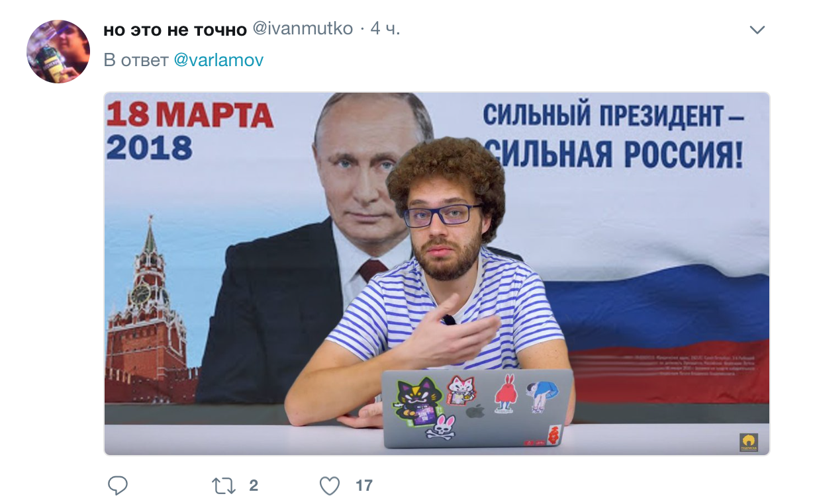Click the like count 17
The height and width of the screenshot is (504, 813).
coord(364,486)
